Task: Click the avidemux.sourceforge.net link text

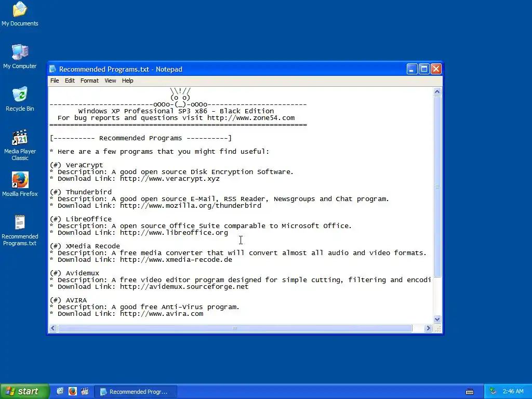Action: (x=184, y=287)
